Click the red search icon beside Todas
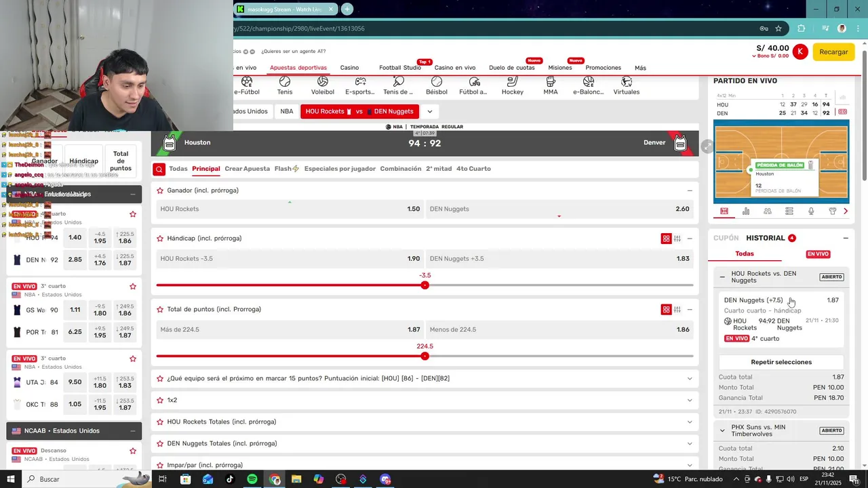Screen dimensions: 868x488 (x=159, y=169)
